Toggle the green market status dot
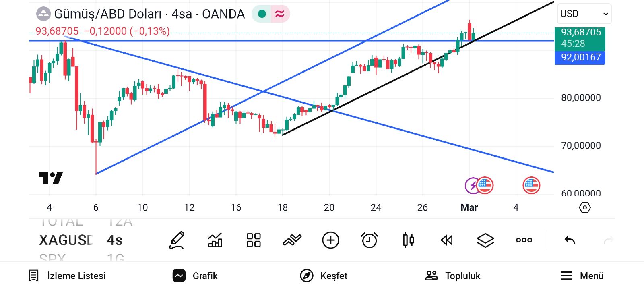 pos(262,14)
